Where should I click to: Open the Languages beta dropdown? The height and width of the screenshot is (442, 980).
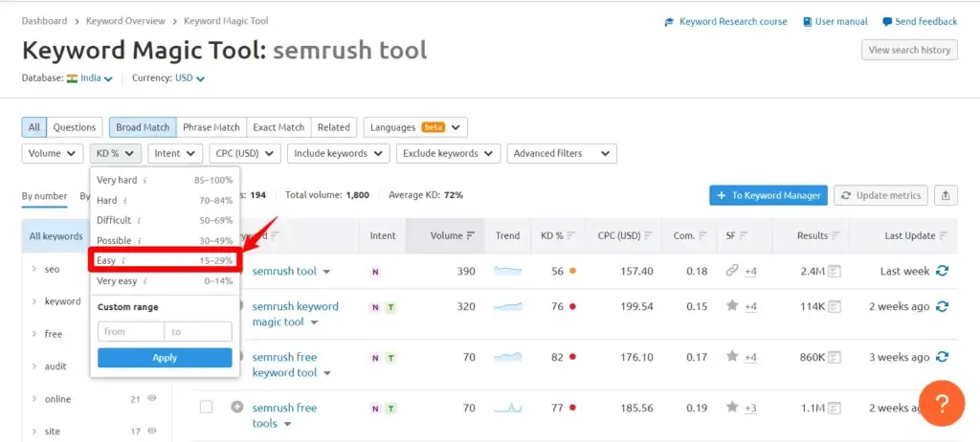(x=415, y=127)
